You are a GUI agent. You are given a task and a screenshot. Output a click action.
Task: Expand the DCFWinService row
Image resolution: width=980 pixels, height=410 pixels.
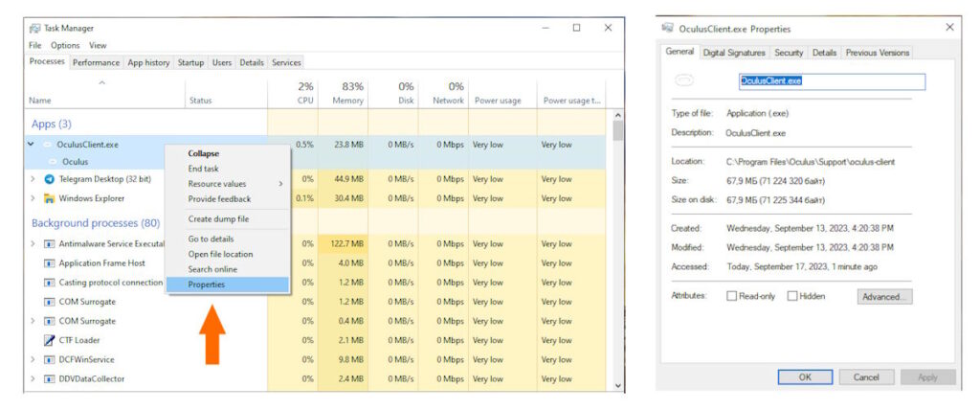pos(33,360)
